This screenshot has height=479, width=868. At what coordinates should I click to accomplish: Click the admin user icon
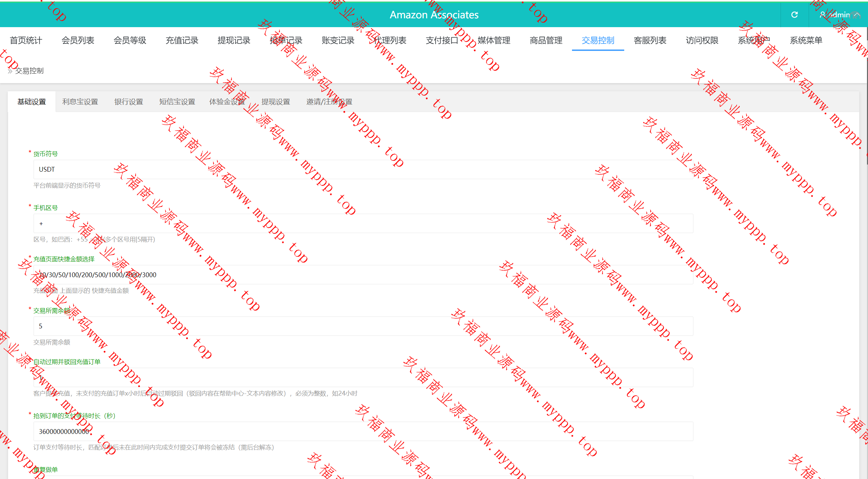tap(823, 15)
